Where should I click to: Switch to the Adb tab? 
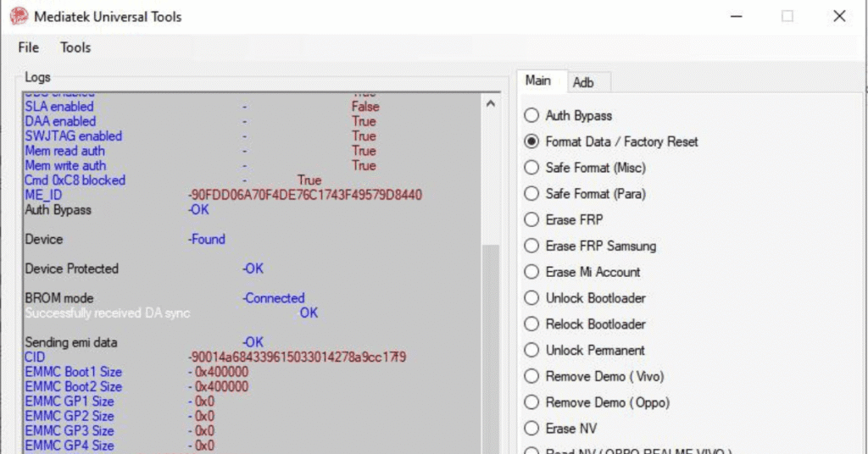(x=588, y=82)
